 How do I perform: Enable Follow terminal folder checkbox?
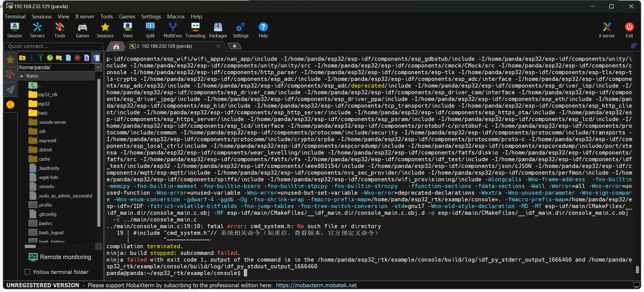[27, 272]
